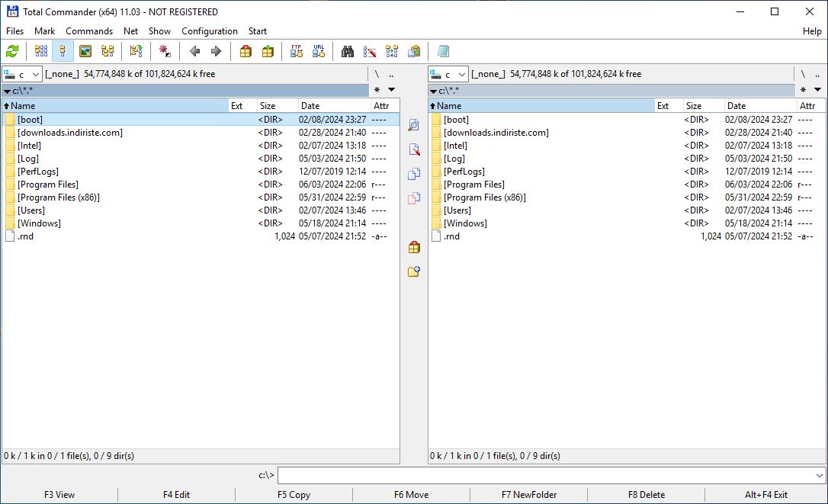Open right panel favorites asterisk hotlist

[803, 90]
